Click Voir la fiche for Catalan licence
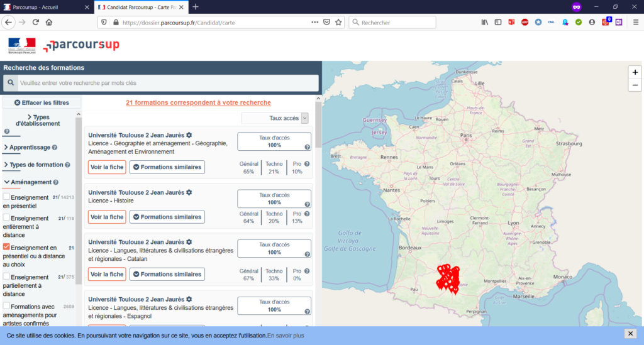The width and height of the screenshot is (644, 345). [x=107, y=274]
